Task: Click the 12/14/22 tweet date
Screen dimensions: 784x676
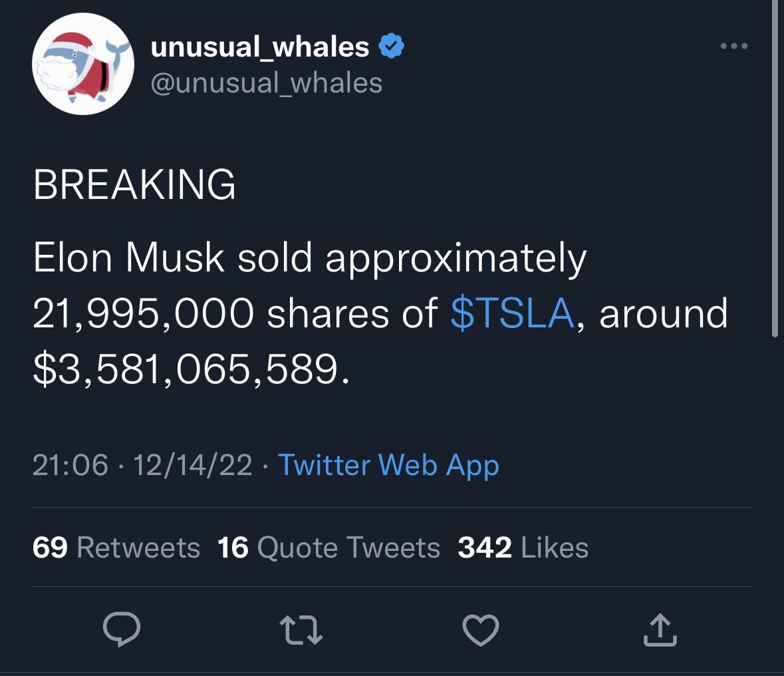Action: (x=193, y=464)
